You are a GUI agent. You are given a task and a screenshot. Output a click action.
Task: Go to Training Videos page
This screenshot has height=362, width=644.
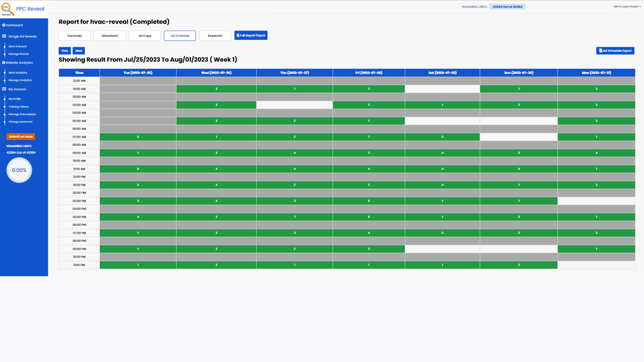[18, 107]
